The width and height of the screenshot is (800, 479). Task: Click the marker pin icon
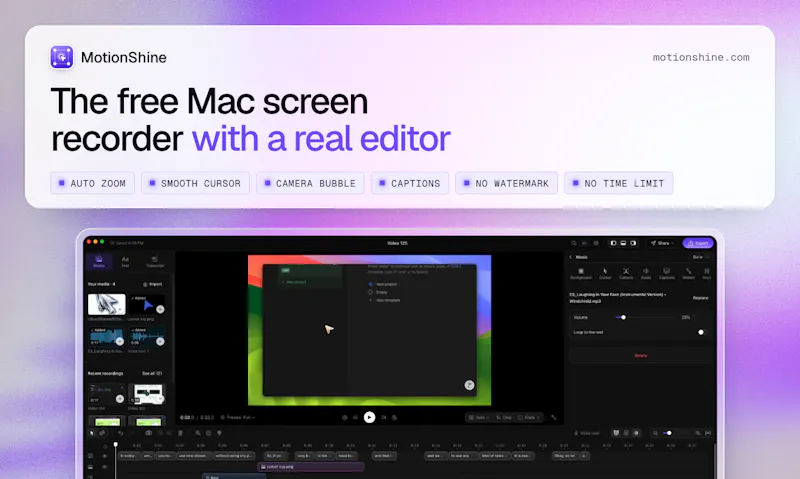pyautogui.click(x=219, y=433)
